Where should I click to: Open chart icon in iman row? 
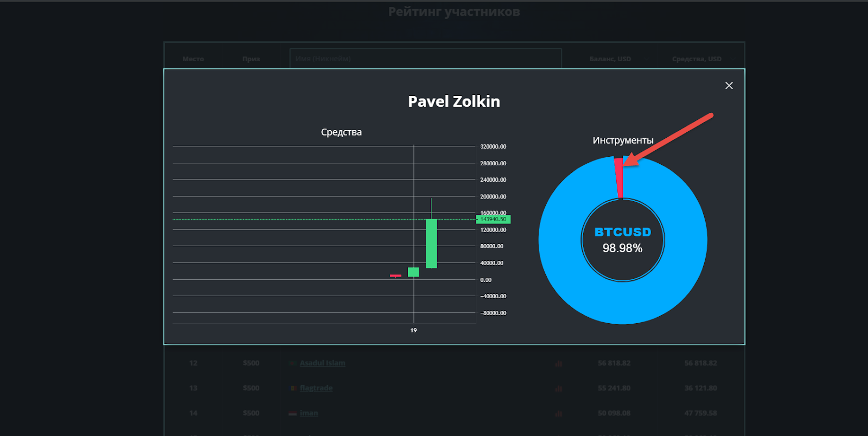point(558,413)
